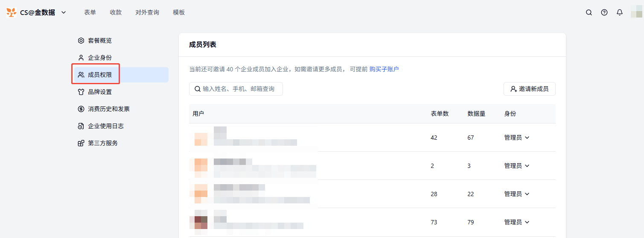Click the user avatar in top right
This screenshot has width=644, height=238.
tap(636, 12)
